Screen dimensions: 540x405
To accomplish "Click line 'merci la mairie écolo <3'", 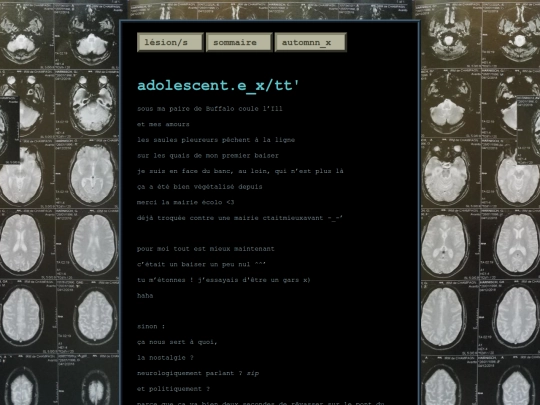I will 186,202.
